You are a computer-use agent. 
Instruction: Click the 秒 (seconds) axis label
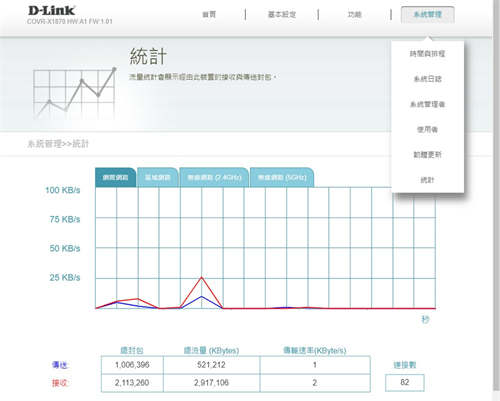click(x=425, y=320)
